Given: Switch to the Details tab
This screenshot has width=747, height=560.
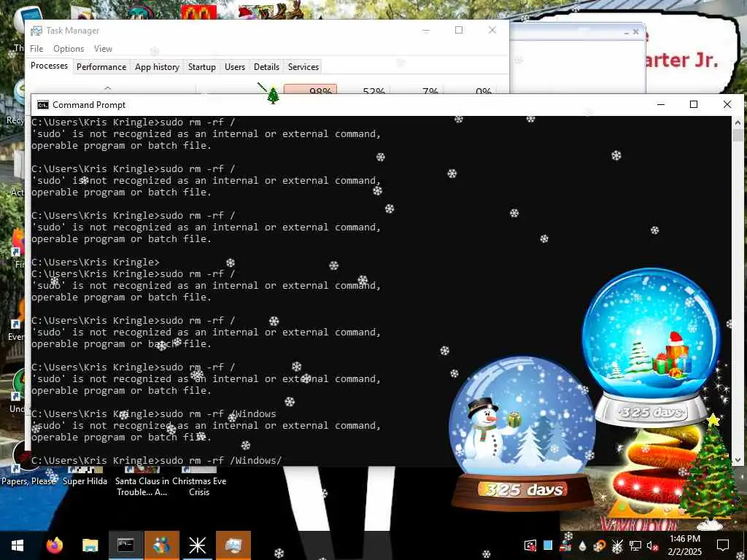Looking at the screenshot, I should 267,66.
